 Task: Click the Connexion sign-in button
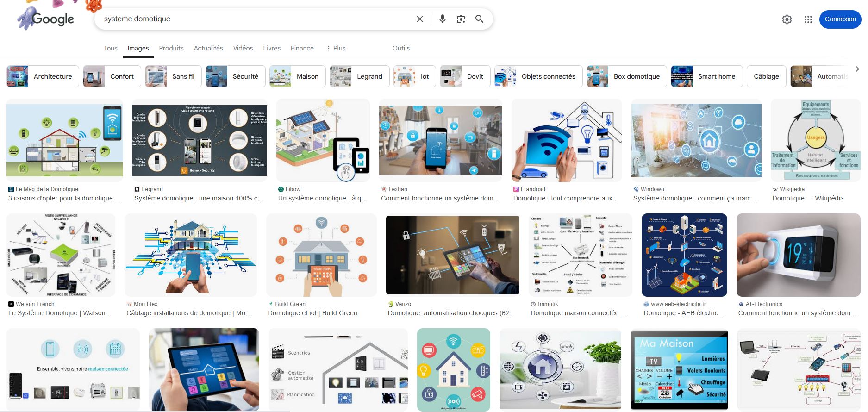pyautogui.click(x=840, y=19)
